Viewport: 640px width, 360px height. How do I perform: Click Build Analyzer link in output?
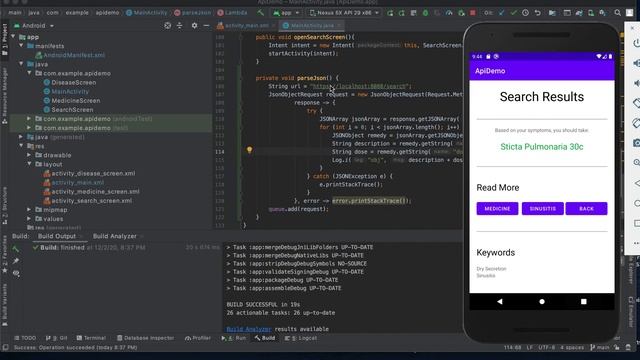(x=249, y=329)
